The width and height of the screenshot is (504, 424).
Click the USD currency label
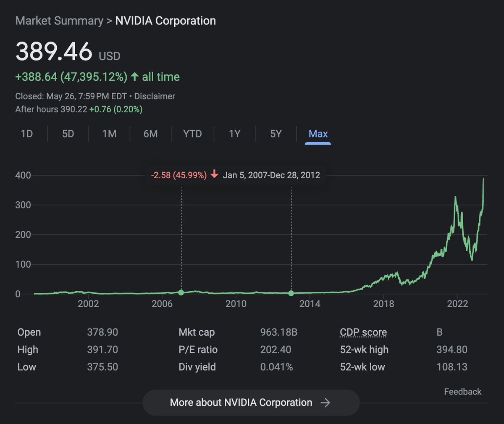click(x=110, y=56)
